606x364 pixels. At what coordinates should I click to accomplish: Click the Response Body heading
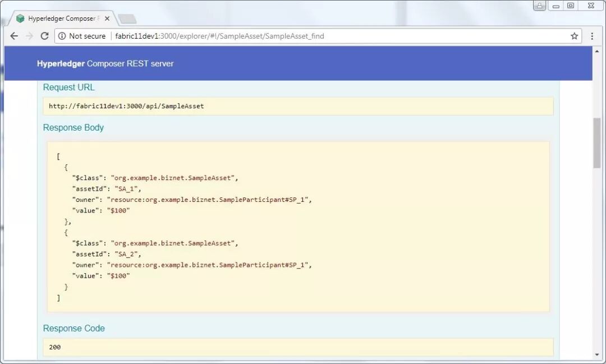coord(74,127)
